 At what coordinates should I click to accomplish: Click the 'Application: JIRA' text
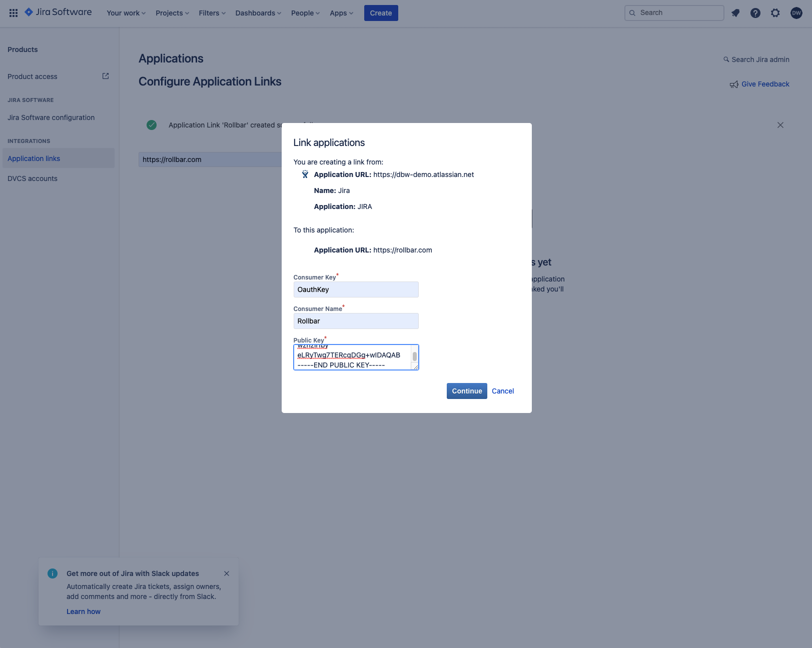coord(343,206)
